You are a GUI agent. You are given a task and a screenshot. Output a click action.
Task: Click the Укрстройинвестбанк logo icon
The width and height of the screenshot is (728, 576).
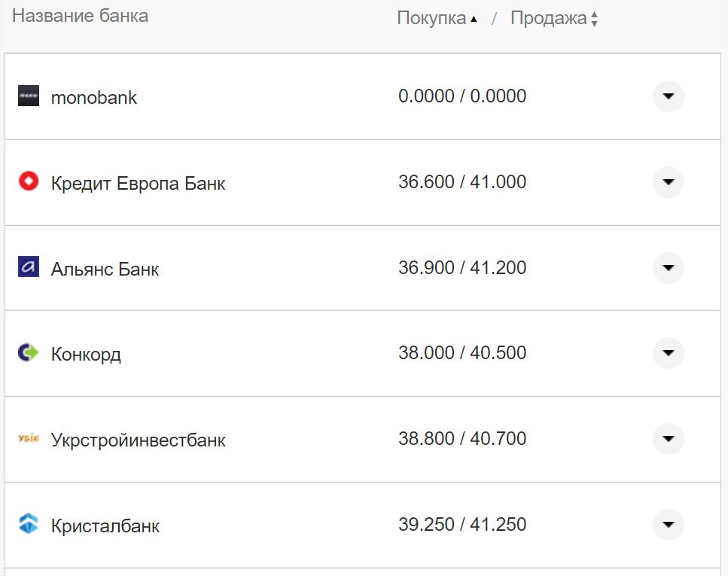click(x=29, y=438)
